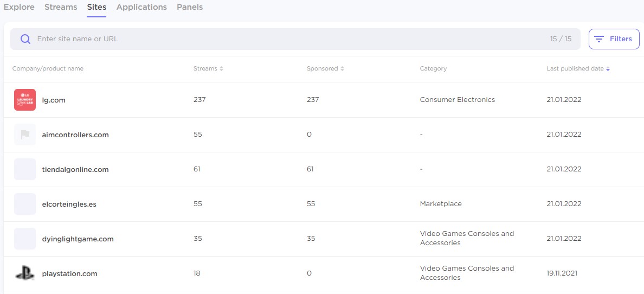
Task: Open the Filters button
Action: click(x=614, y=39)
